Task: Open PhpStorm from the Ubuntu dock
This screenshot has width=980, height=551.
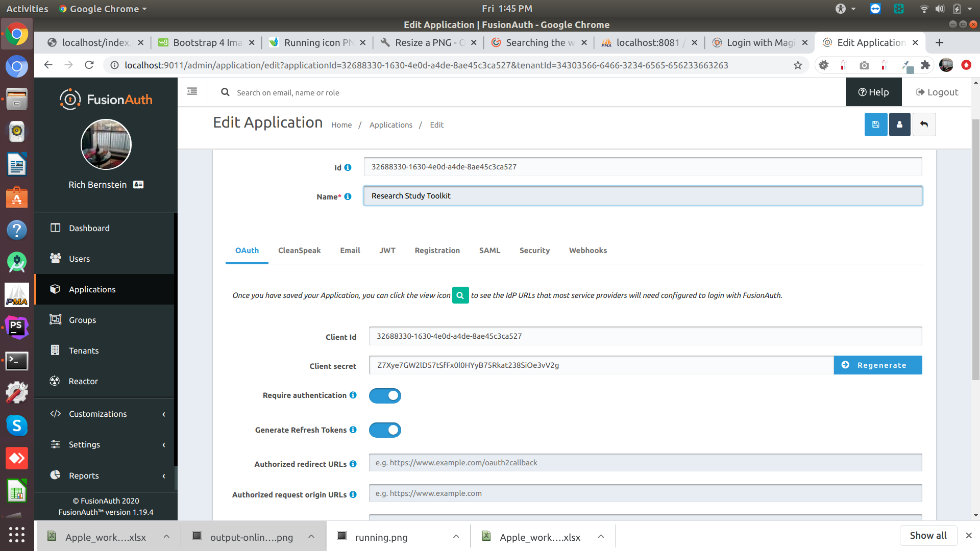Action: click(x=17, y=327)
